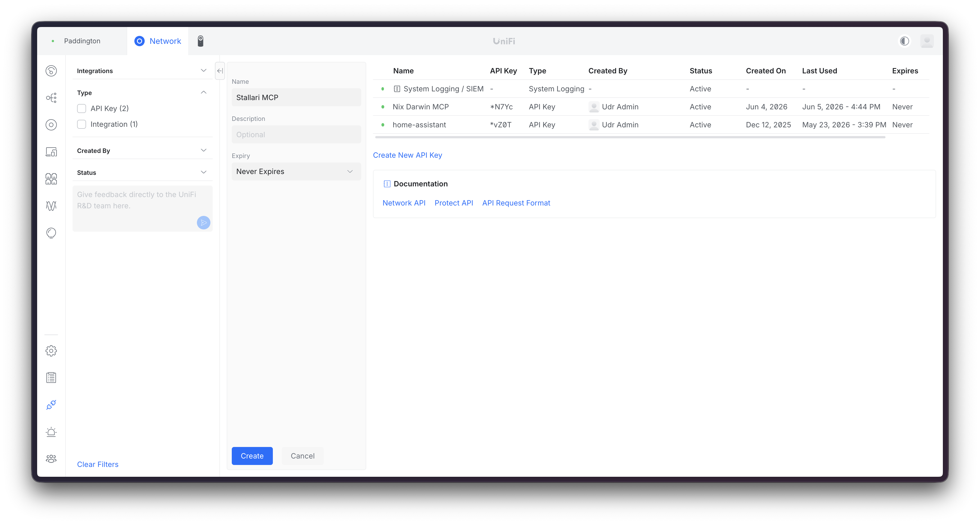
Task: Click the Network app circle icon
Action: click(140, 41)
